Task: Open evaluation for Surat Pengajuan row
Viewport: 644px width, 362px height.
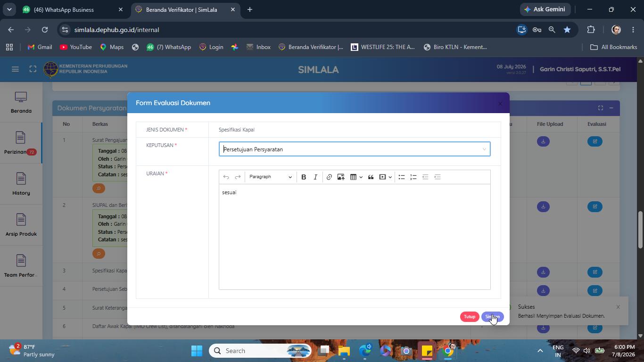Action: [595, 141]
